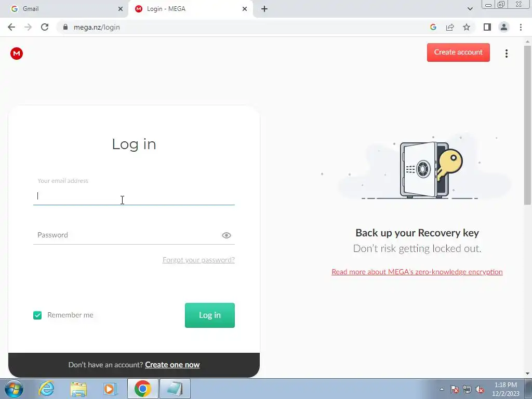The width and height of the screenshot is (532, 399).
Task: Launch Internet Explorer from the taskbar
Action: (46, 389)
